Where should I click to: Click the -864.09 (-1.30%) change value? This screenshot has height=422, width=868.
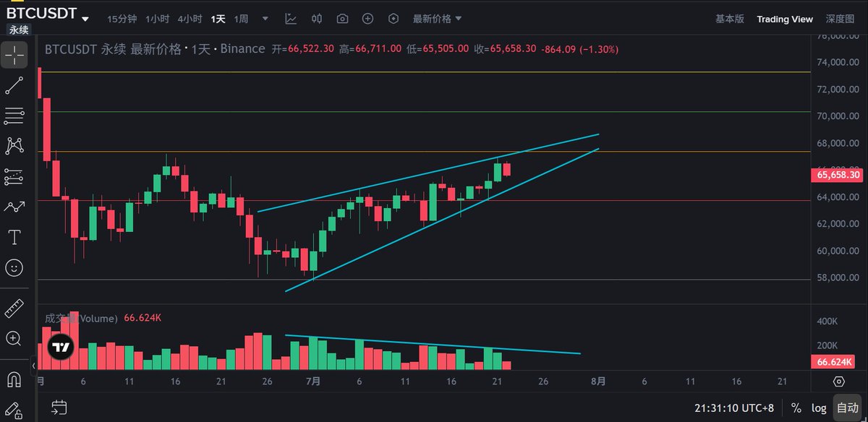pos(579,49)
